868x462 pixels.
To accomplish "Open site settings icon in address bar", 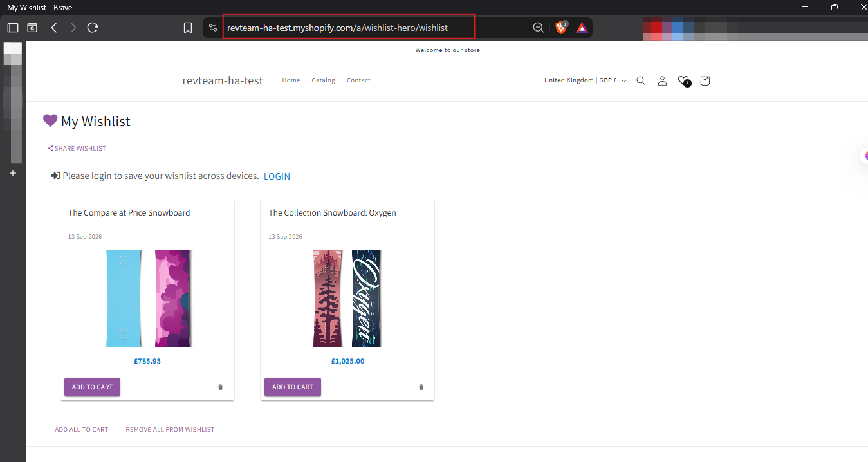I will coord(213,28).
